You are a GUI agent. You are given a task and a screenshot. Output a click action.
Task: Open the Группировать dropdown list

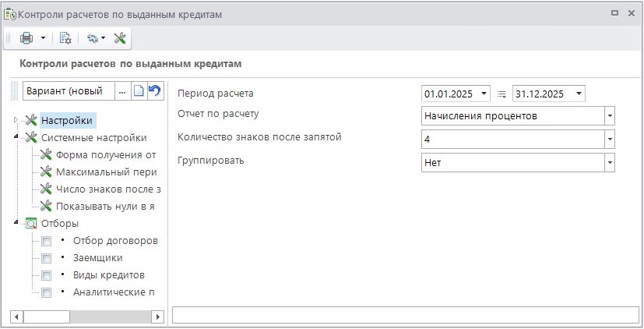pyautogui.click(x=610, y=163)
